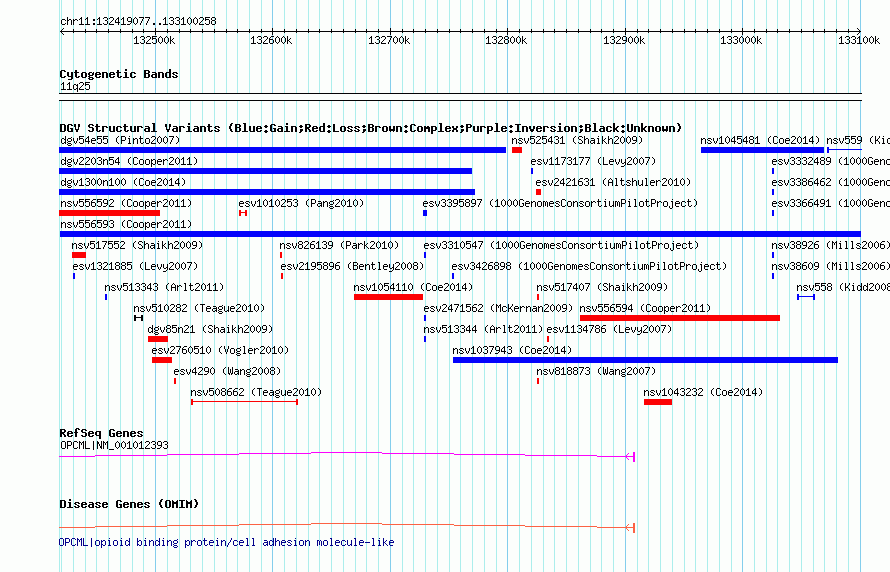Click the esv2471562 (McKernan2009) label
The height and width of the screenshot is (572, 890).
pos(498,308)
